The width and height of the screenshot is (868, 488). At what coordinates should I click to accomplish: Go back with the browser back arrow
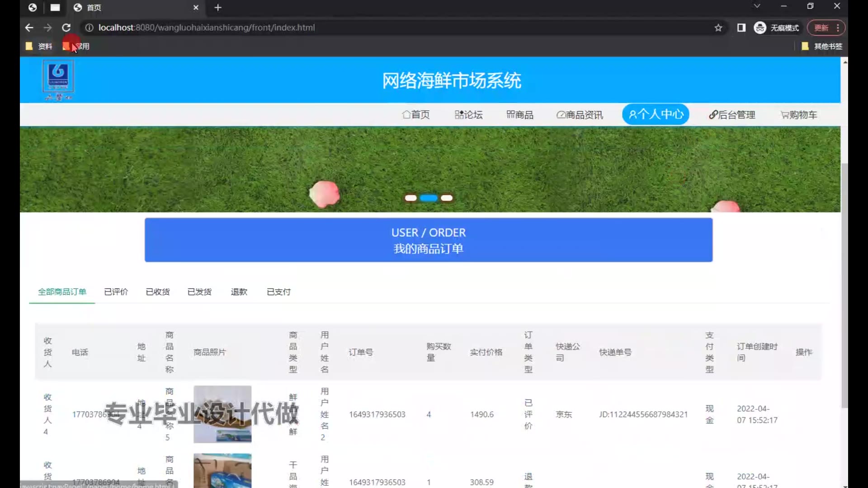(x=29, y=28)
